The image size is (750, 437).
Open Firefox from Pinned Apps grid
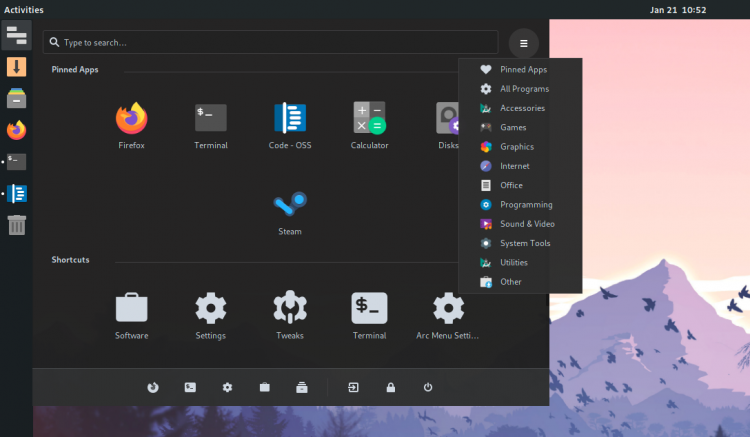[132, 125]
